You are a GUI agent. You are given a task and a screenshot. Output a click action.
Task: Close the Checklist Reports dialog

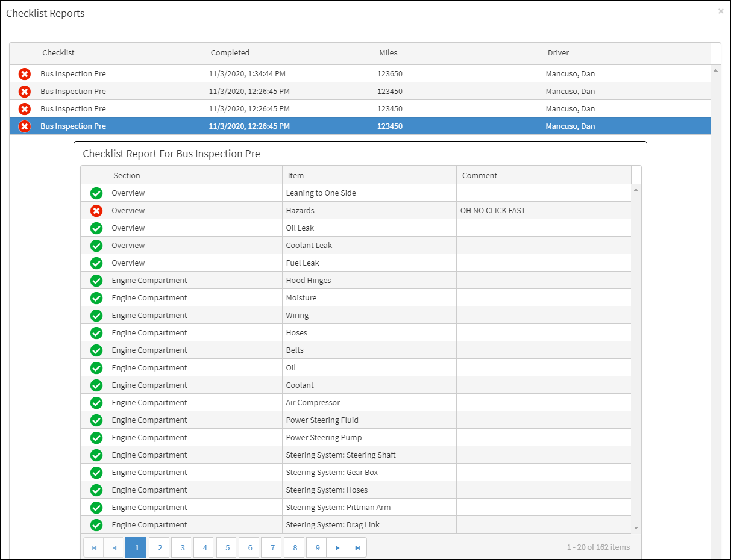point(721,11)
